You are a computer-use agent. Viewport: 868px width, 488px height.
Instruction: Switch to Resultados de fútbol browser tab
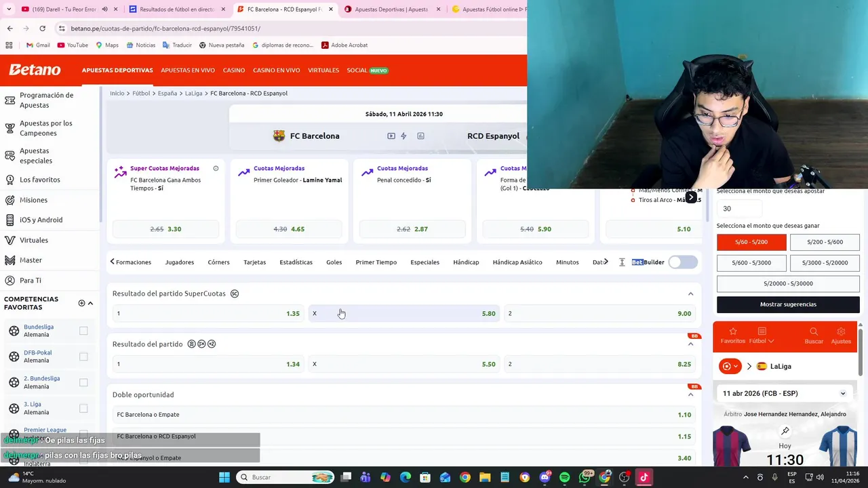178,9
